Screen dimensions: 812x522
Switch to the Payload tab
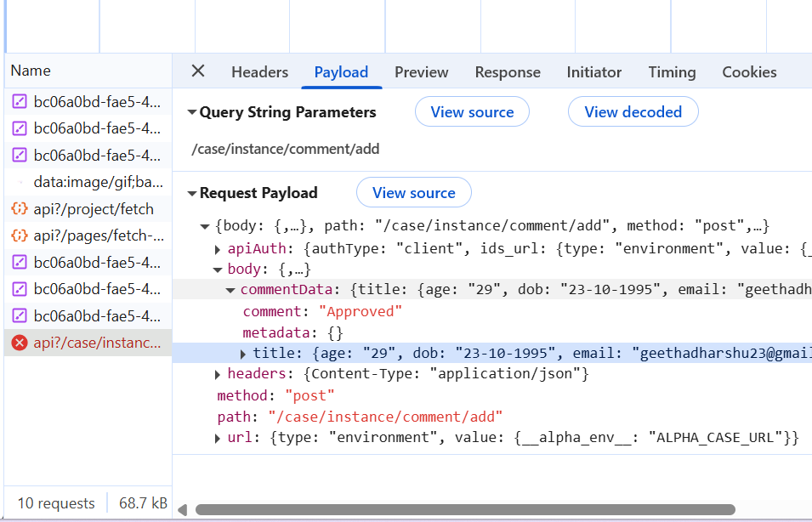[x=341, y=72]
